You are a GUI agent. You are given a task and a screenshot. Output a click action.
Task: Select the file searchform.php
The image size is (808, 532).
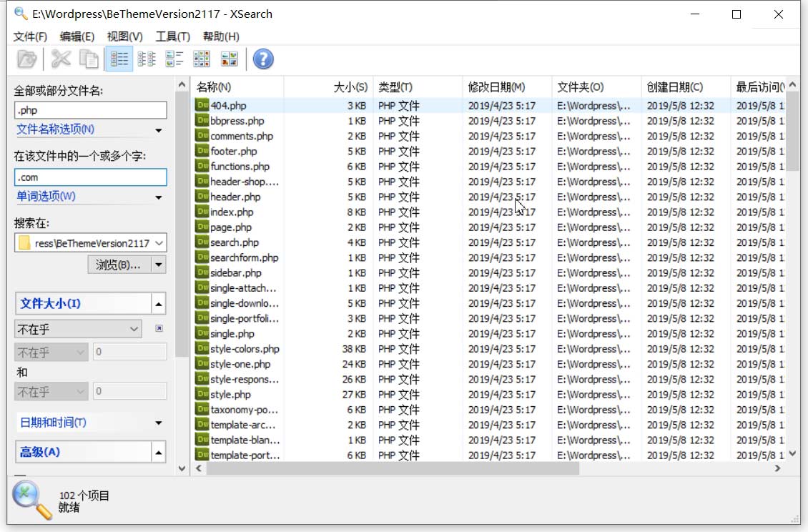[x=244, y=257]
